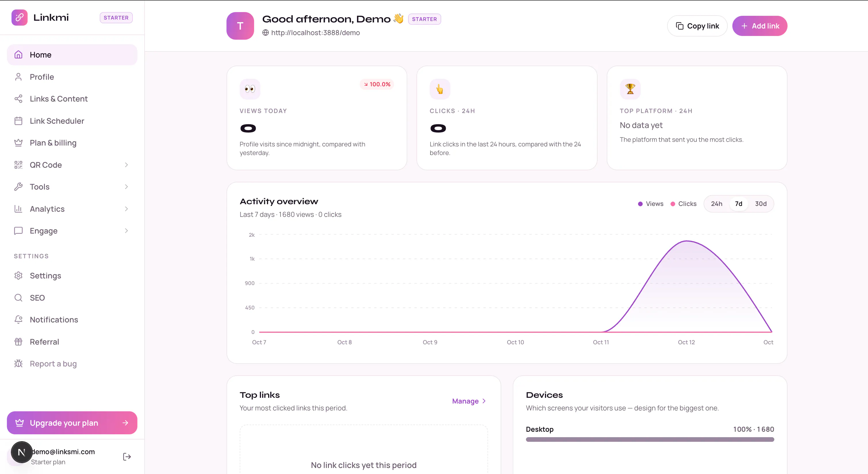The height and width of the screenshot is (474, 868).
Task: Select the 7d range option
Action: tap(738, 204)
